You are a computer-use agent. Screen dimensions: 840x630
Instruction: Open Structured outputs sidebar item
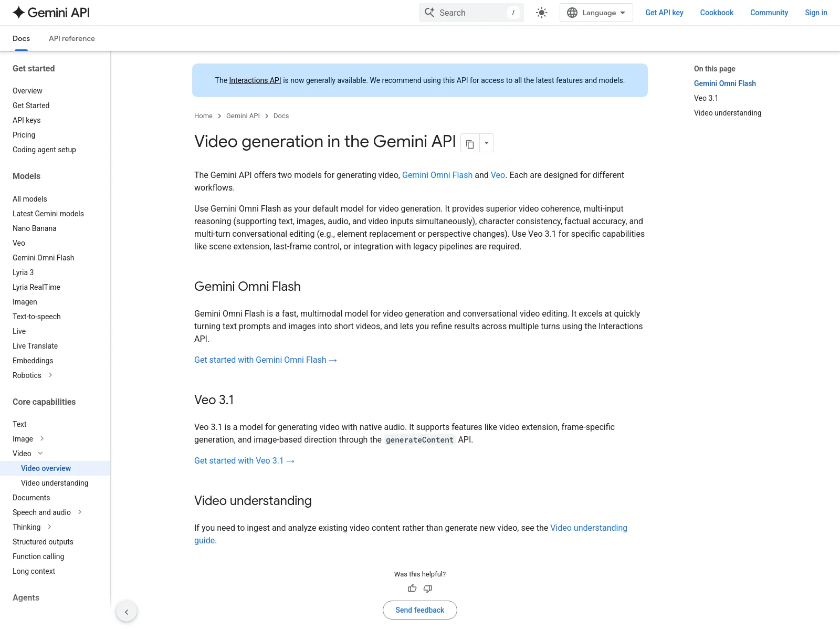(x=43, y=542)
